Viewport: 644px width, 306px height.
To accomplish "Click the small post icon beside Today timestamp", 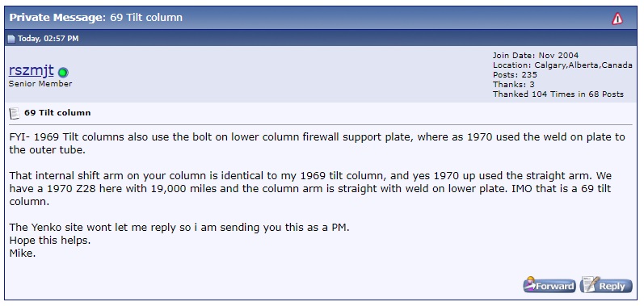I will tap(11, 39).
